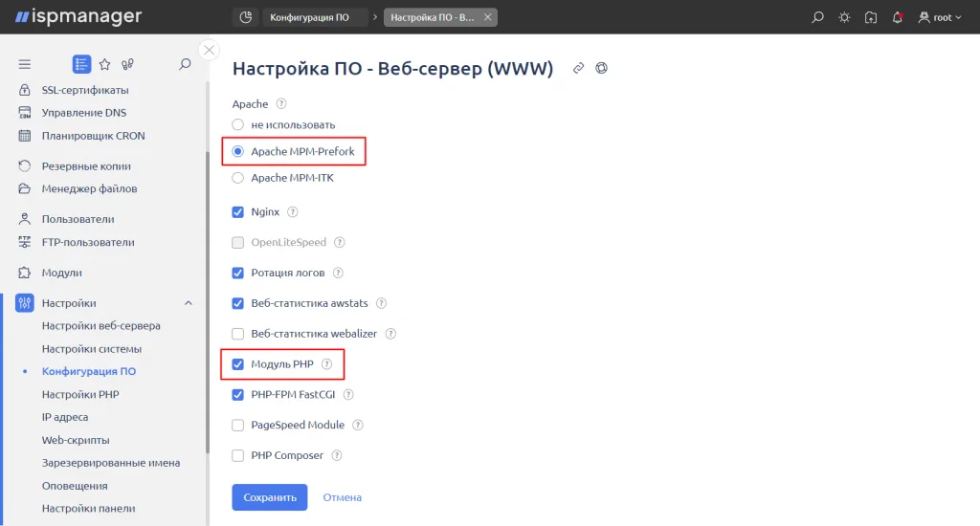Viewport: 980px width, 526px height.
Task: Go to Настройки PHP
Action: pos(80,394)
